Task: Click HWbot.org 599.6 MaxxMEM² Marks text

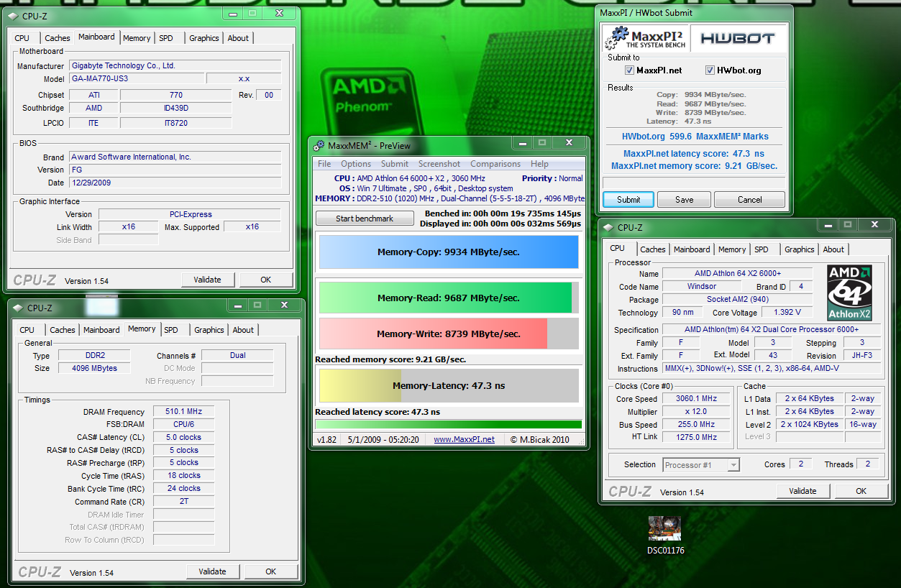Action: click(x=695, y=136)
